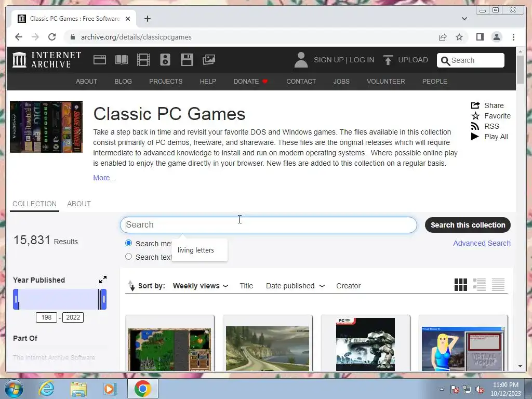Open the Web (Wayback) icon in top bar
Screen dimensions: 532x399
pos(100,60)
